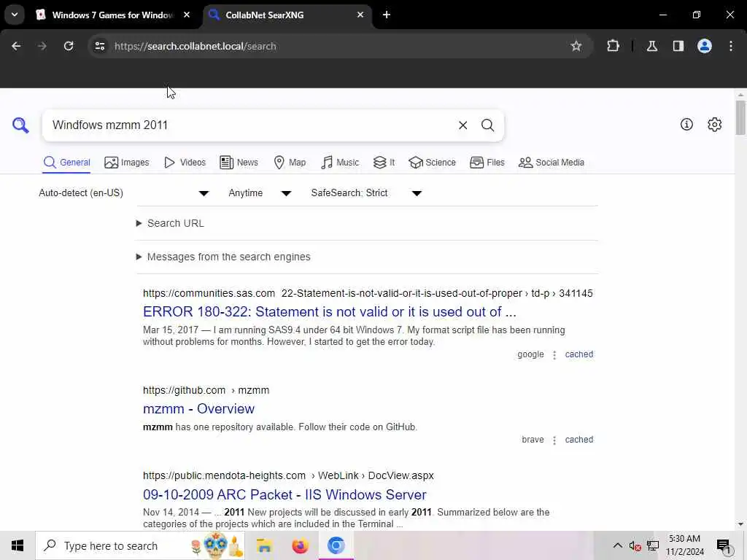747x560 pixels.
Task: Click the muted volume tray icon
Action: pyautogui.click(x=635, y=545)
